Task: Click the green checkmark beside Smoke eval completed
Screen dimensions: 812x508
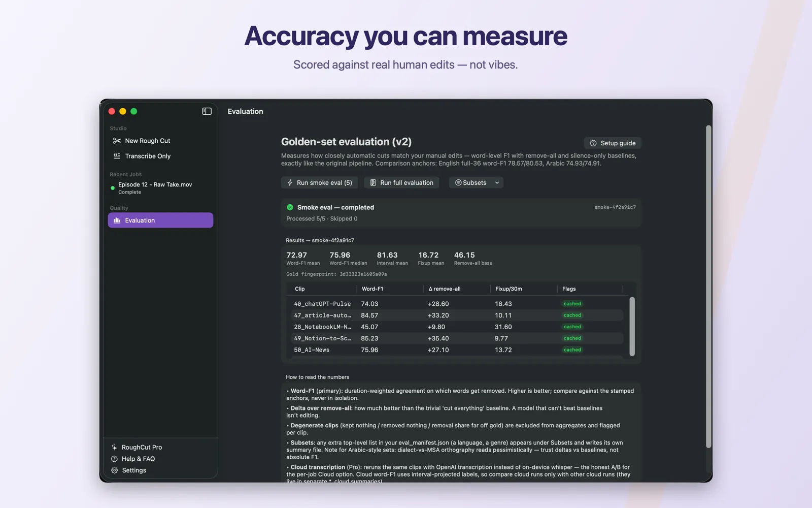Action: click(x=290, y=207)
